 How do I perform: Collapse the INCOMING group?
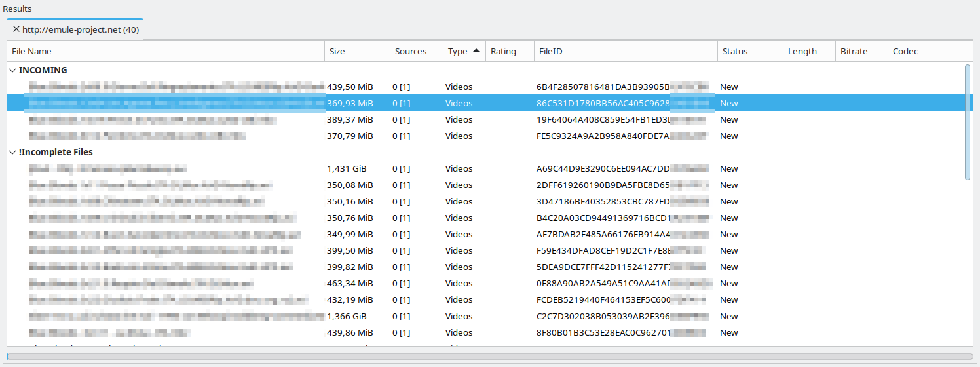pyautogui.click(x=13, y=70)
